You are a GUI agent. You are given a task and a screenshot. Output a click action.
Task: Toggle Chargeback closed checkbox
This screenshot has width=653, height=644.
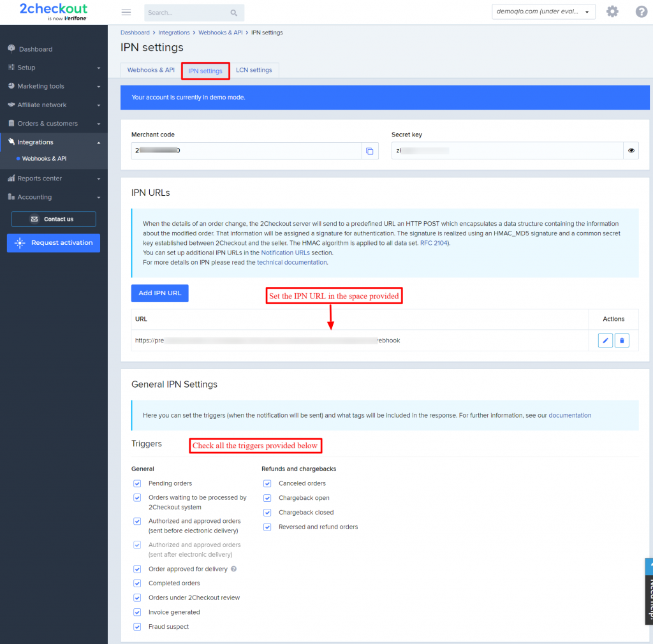coord(267,513)
